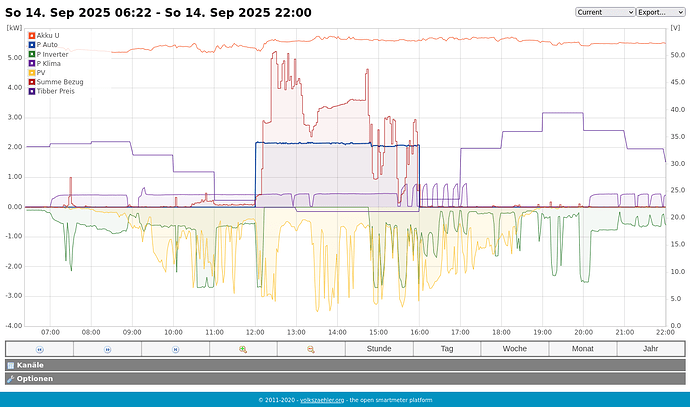Zoom in with the green magnifier button
Image resolution: width=690 pixels, height=407 pixels.
click(243, 349)
